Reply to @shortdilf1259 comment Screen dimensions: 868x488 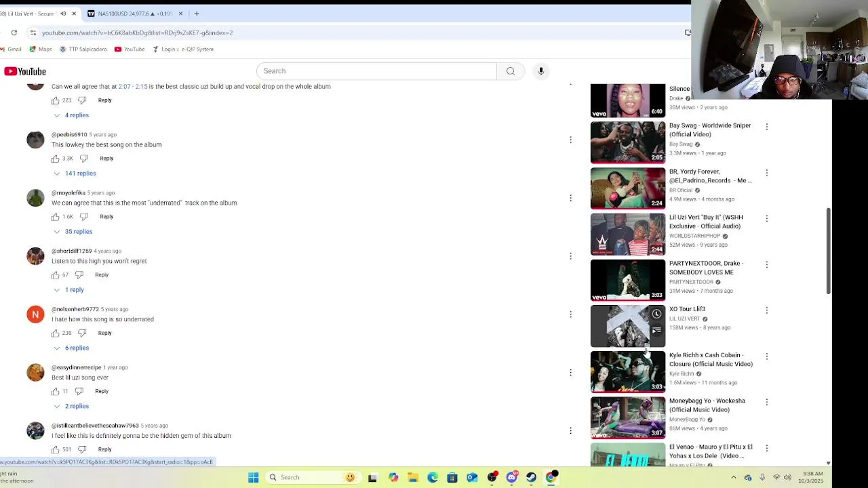[x=102, y=275]
